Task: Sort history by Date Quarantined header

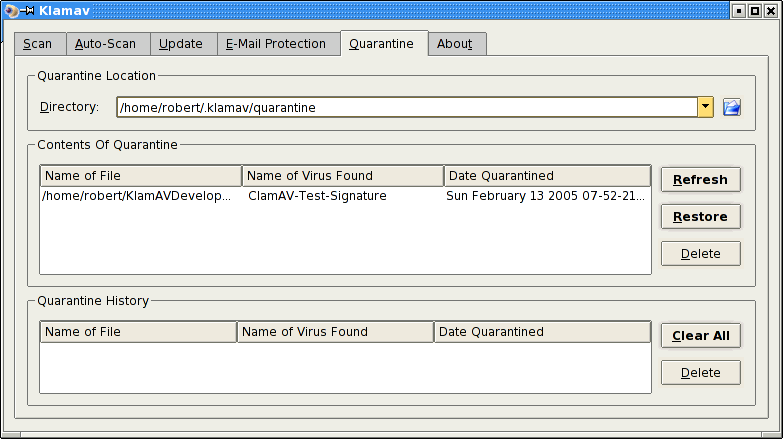Action: pos(542,332)
